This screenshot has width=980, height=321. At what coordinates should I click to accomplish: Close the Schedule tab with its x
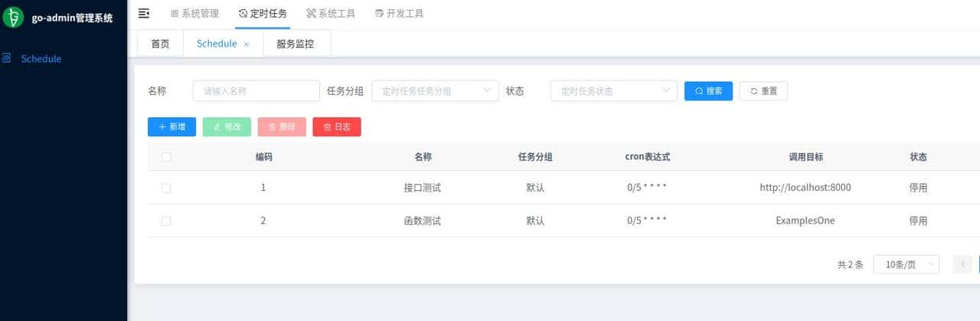click(x=247, y=44)
